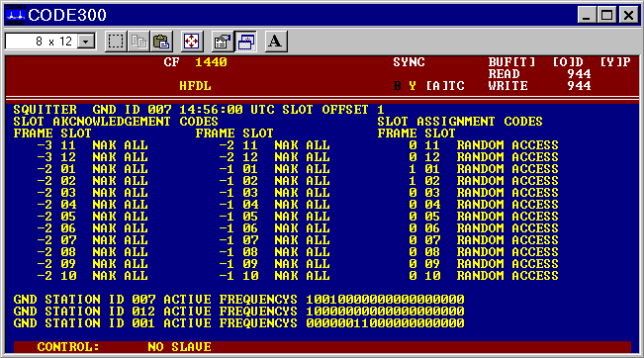Click the '1 02 RANDOM ACCESS' row
The width and height of the screenshot is (644, 358).
click(484, 181)
